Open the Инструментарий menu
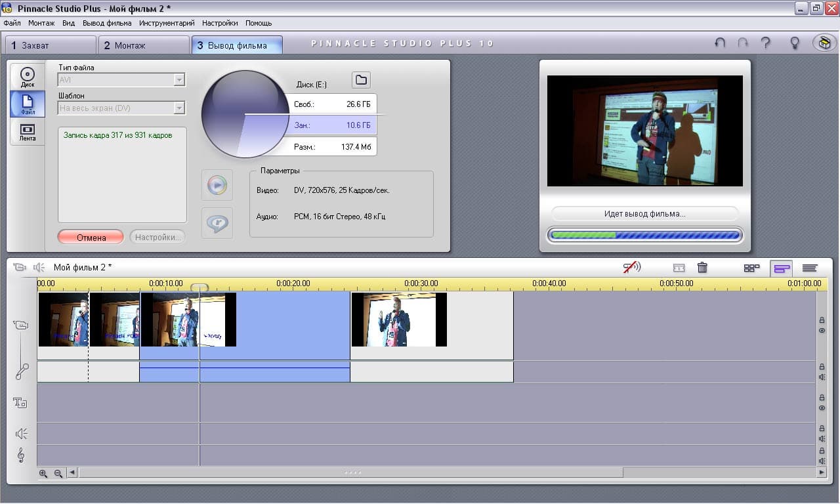Image resolution: width=840 pixels, height=504 pixels. pos(167,23)
